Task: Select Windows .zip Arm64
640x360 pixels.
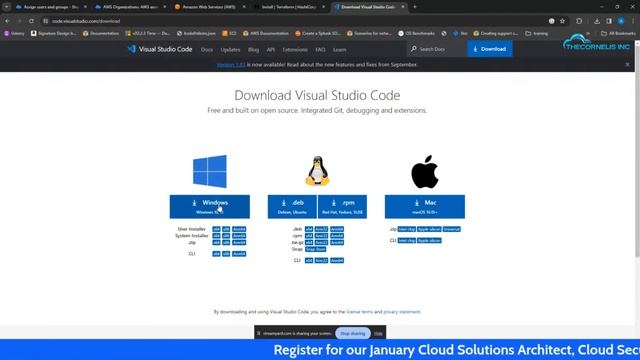Action: 239,242
